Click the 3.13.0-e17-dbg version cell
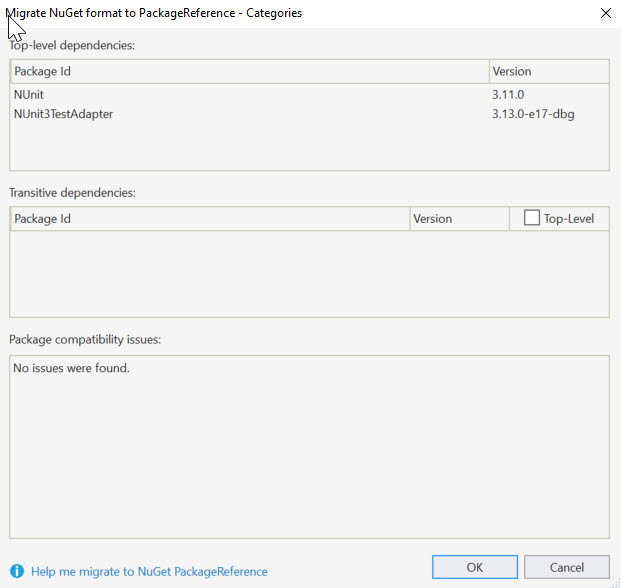The image size is (621, 588). (533, 114)
